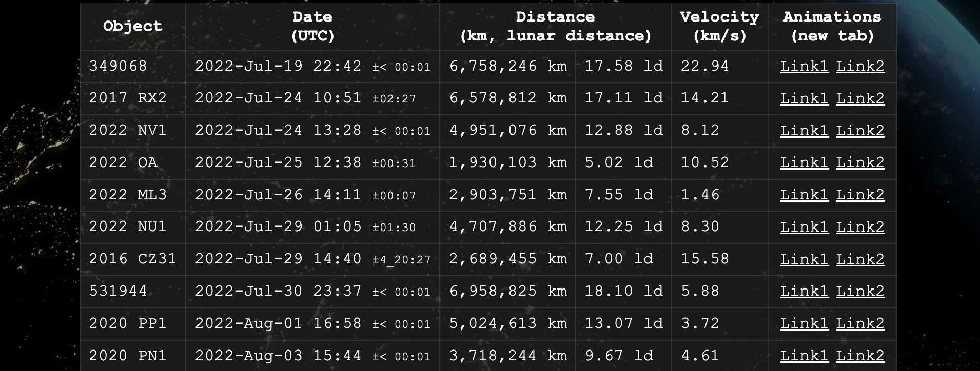Open Link2 for 2022 ML3
Viewport: 980px width, 371px height.
[x=860, y=195]
